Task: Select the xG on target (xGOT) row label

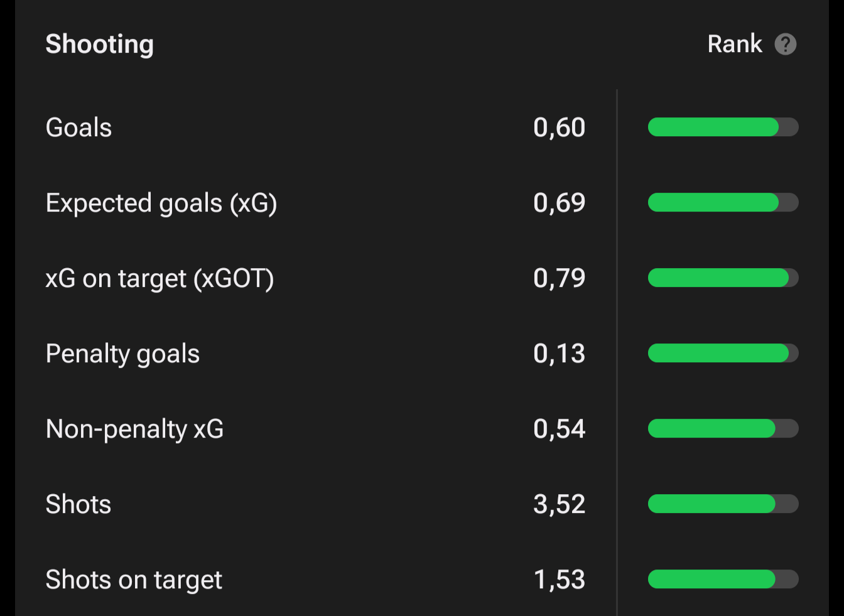Action: click(x=160, y=279)
